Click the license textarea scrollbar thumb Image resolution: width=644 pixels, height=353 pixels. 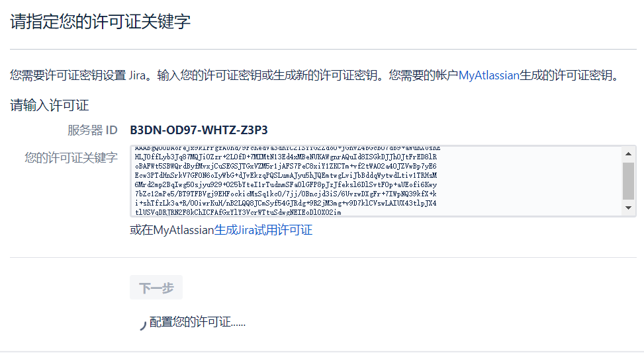click(628, 181)
